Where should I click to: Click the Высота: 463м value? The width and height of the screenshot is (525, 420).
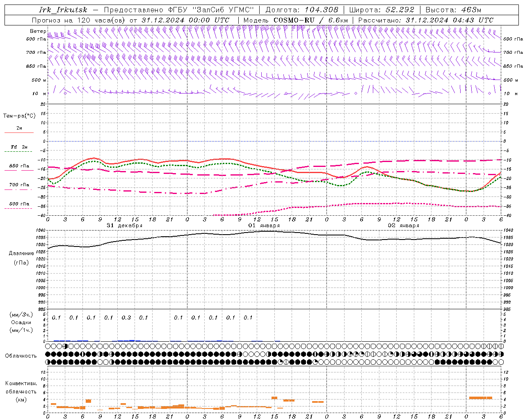pos(453,10)
